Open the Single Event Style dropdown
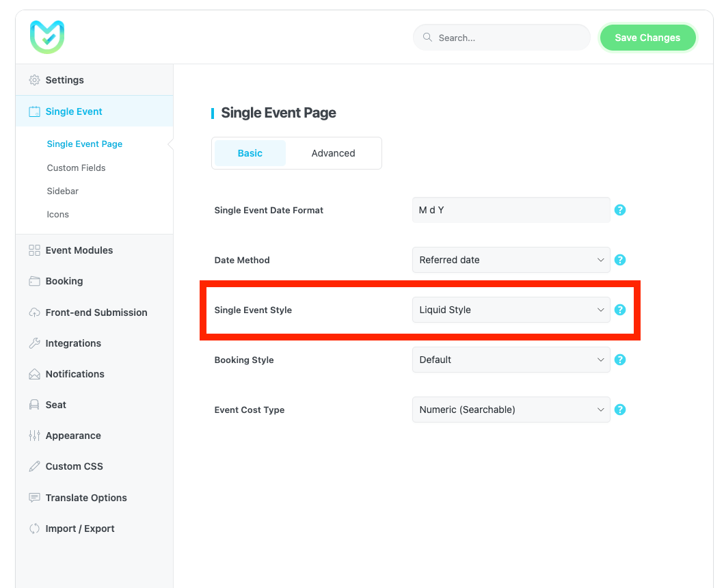Screen dimensions: 724x588 pyautogui.click(x=511, y=310)
